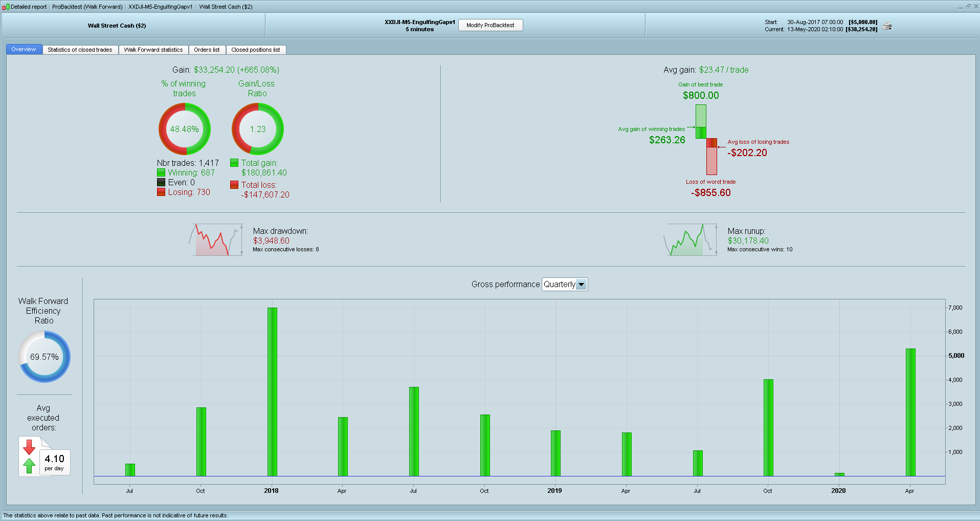
Task: Click the July 2018 performance bar
Action: coord(414,432)
